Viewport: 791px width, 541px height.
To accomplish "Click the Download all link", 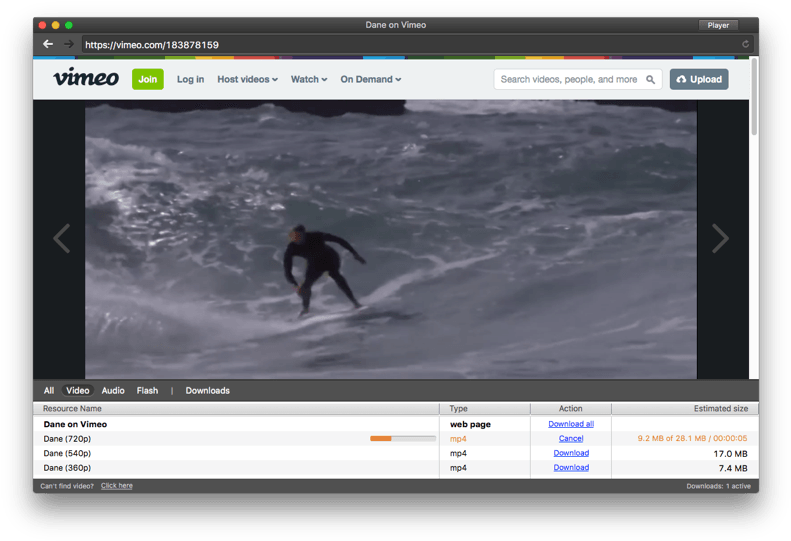I will (571, 424).
